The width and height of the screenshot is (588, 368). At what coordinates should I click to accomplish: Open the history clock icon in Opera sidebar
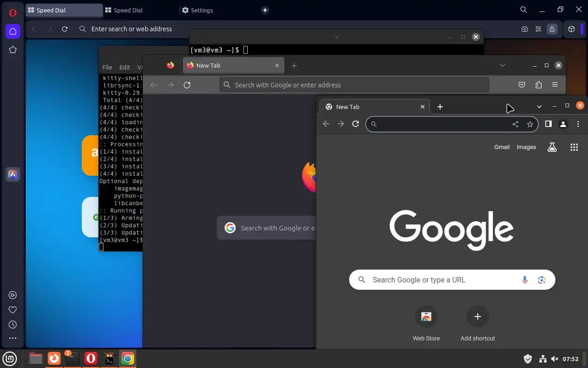(13, 325)
